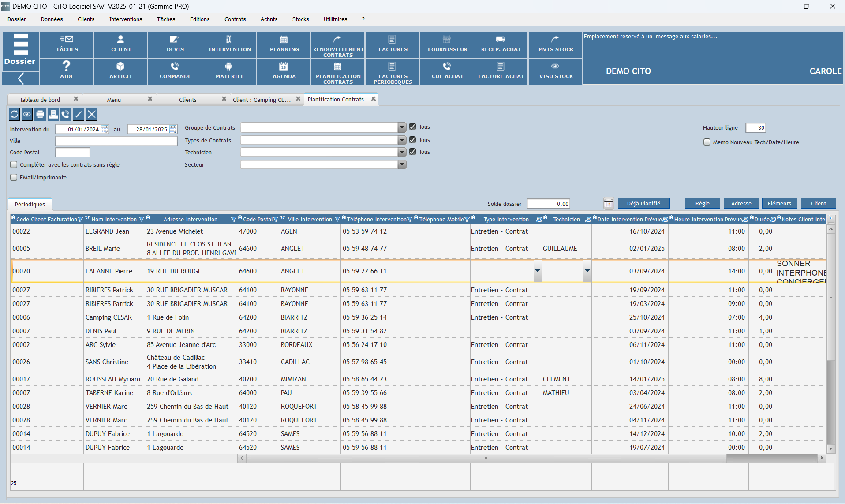Open the calendar picker for the start date
Viewport: 845px width, 504px height.
(x=105, y=129)
